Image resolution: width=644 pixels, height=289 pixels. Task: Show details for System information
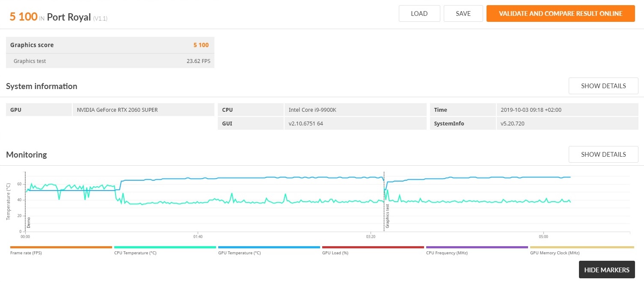[x=603, y=86]
